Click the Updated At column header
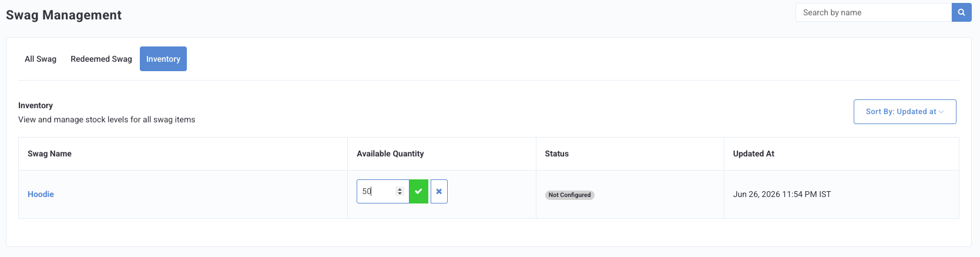980x257 pixels. [x=754, y=153]
